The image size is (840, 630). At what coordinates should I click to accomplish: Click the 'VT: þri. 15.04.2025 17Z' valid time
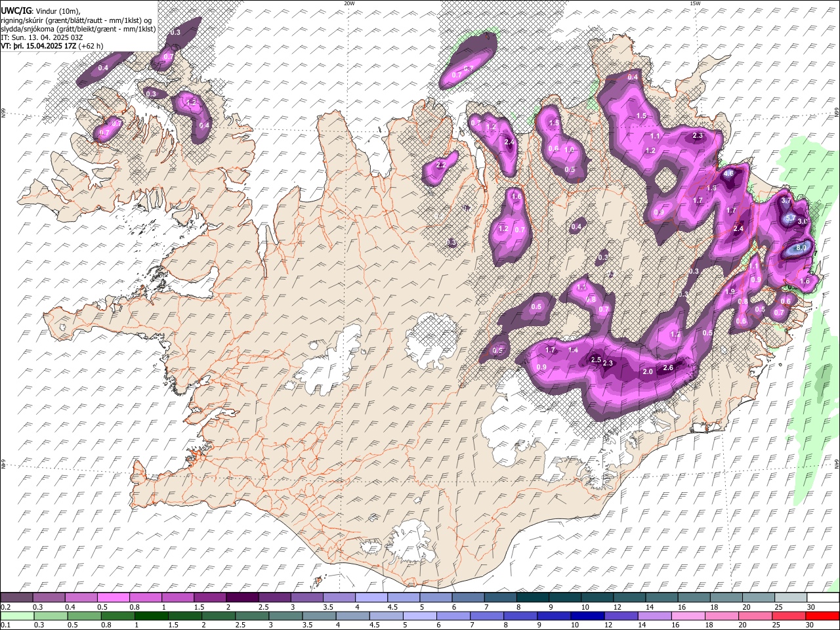pyautogui.click(x=38, y=45)
